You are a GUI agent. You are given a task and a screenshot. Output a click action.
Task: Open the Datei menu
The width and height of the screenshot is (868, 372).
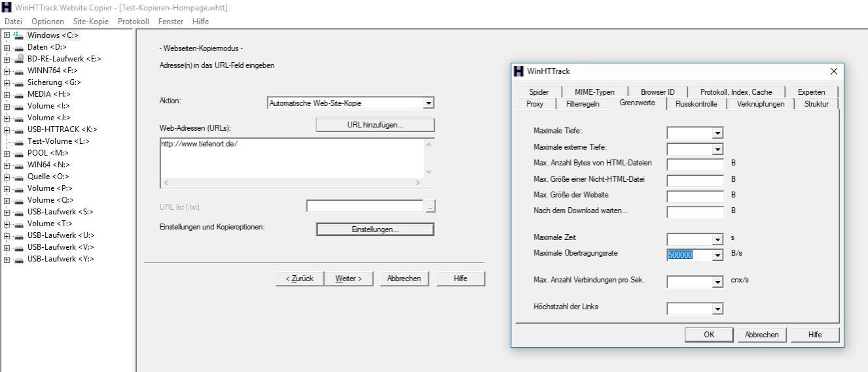tap(13, 22)
